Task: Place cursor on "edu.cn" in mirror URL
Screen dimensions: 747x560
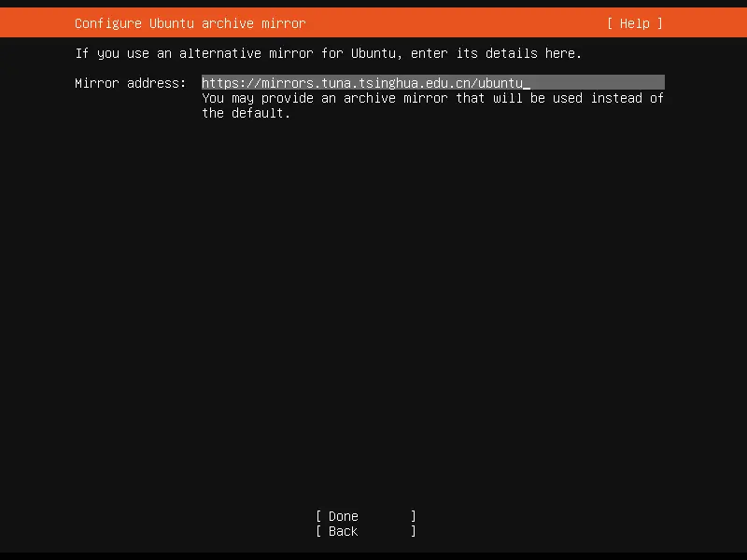Action: coord(448,83)
